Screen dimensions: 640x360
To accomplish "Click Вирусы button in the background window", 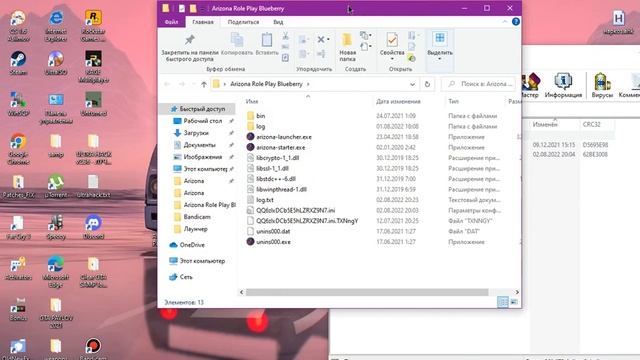I will pos(602,86).
